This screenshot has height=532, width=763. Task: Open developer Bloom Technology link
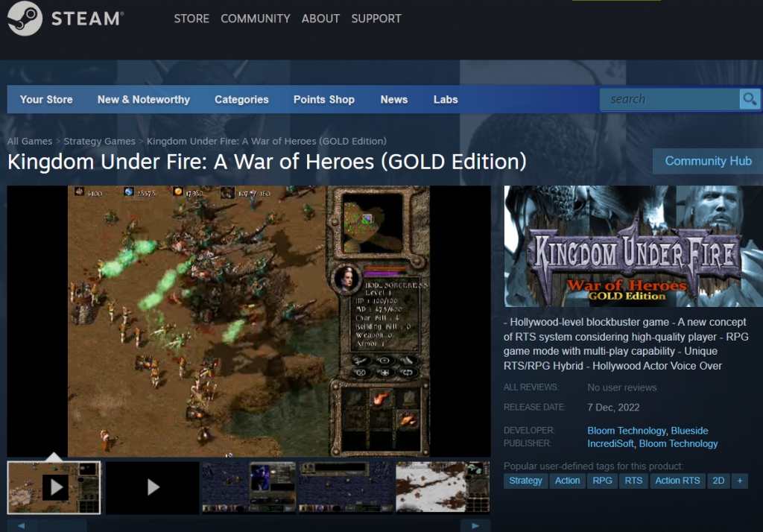626,431
